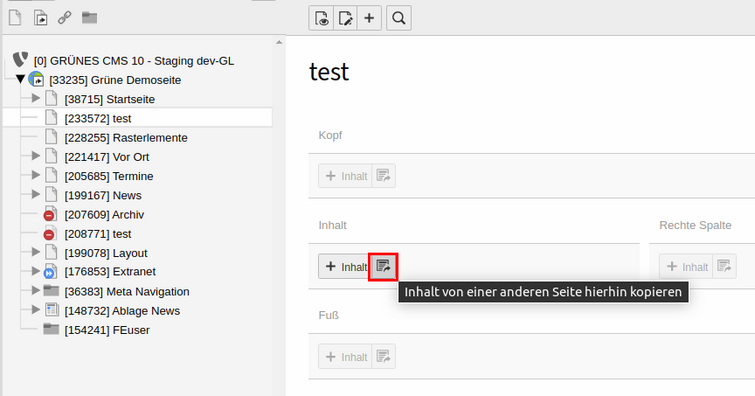Add Inhalt in the Inhalt column
Screen dimensions: 755x396
[345, 266]
